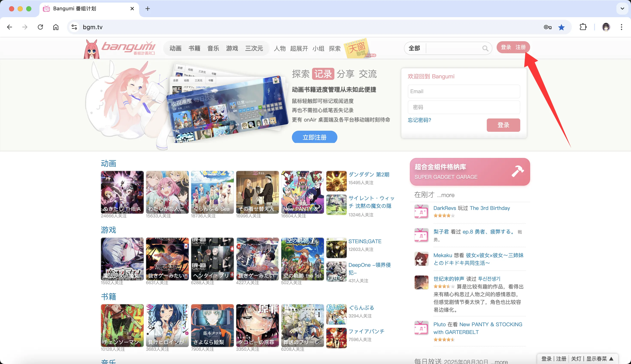The height and width of the screenshot is (364, 631).
Task: Open the STEINS;GATE game link
Action: click(x=365, y=241)
